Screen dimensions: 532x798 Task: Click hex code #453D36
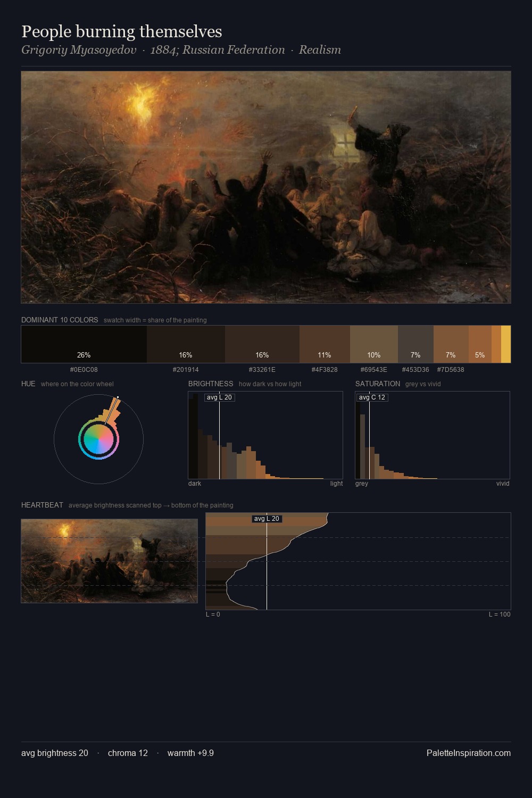415,370
